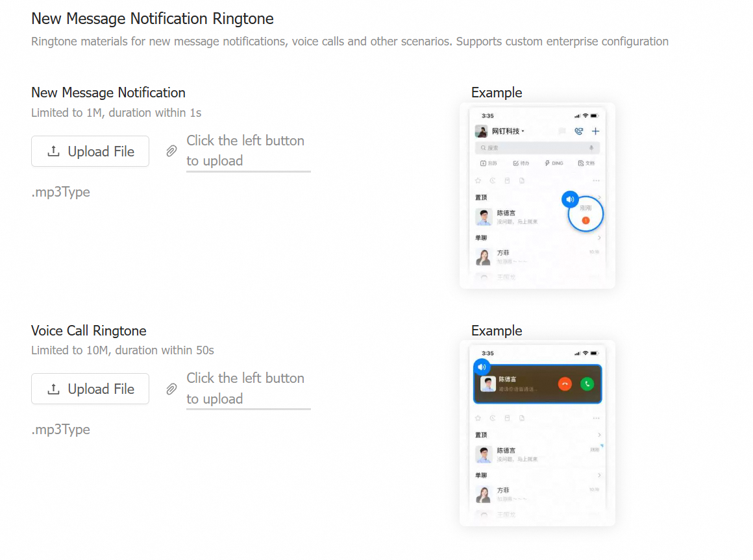753x560 pixels.
Task: Open the 方菲 chat row in first example
Action: tap(537, 257)
